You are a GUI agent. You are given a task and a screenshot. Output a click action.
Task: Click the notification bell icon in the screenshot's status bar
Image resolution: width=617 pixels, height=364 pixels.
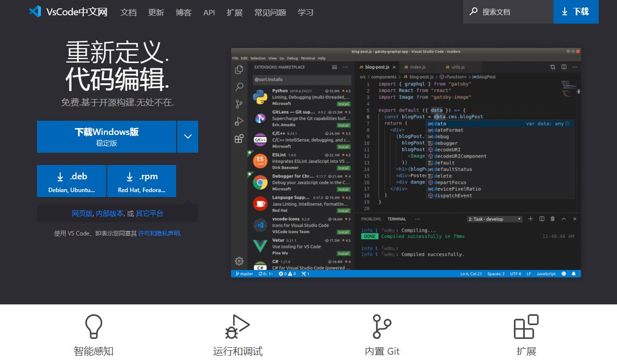(x=574, y=274)
